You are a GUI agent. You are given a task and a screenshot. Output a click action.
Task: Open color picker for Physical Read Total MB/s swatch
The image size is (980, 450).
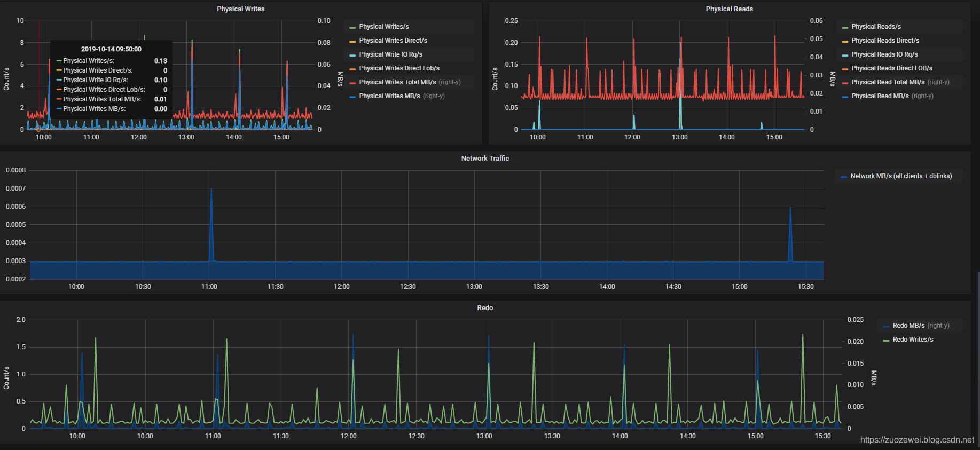[845, 83]
